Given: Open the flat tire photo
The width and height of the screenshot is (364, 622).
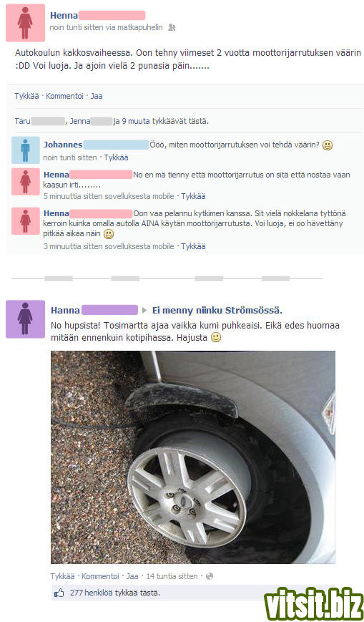Looking at the screenshot, I should 192,457.
